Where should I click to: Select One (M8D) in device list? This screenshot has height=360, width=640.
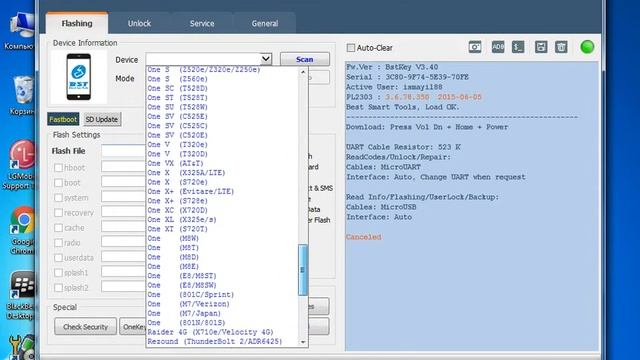[x=222, y=257]
